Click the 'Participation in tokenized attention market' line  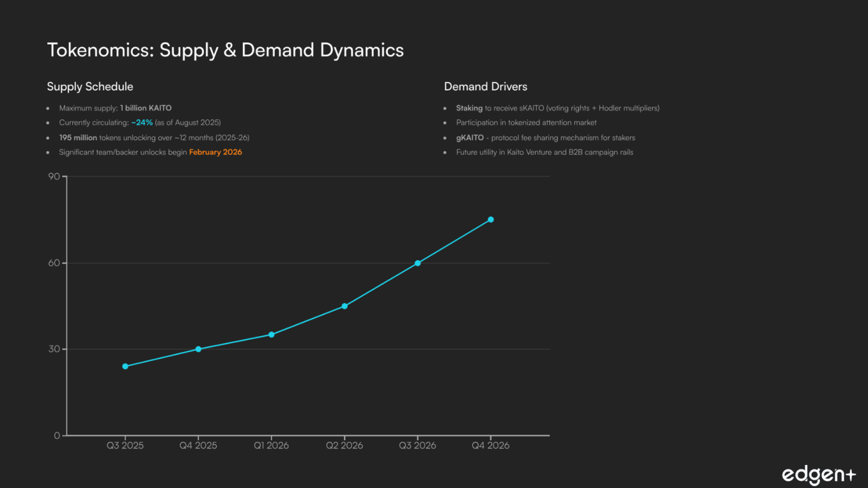[x=526, y=123]
